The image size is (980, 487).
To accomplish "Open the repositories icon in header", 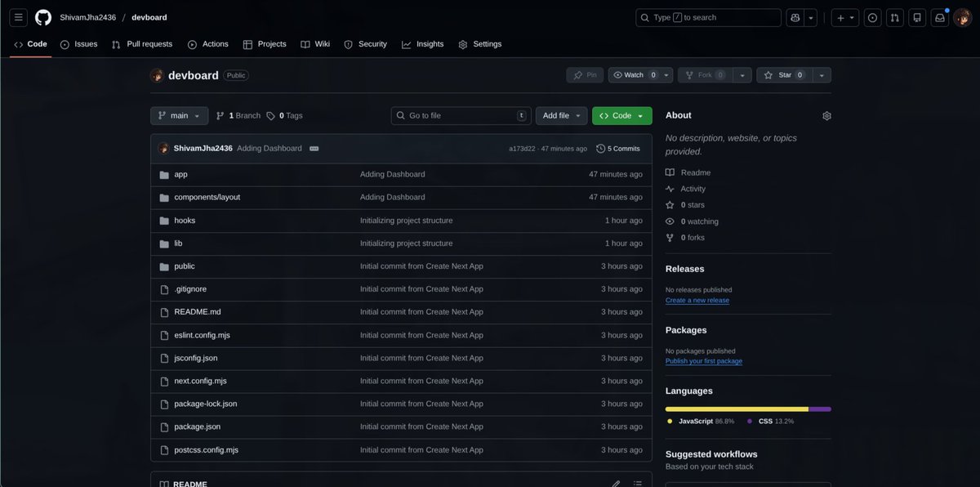I will point(918,17).
